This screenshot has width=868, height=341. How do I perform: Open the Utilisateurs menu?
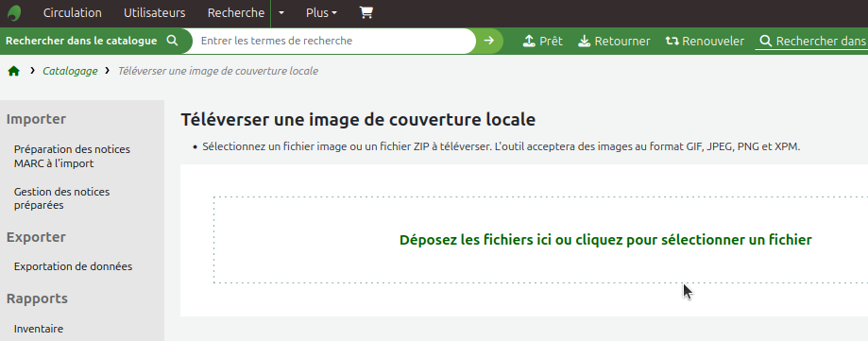155,12
